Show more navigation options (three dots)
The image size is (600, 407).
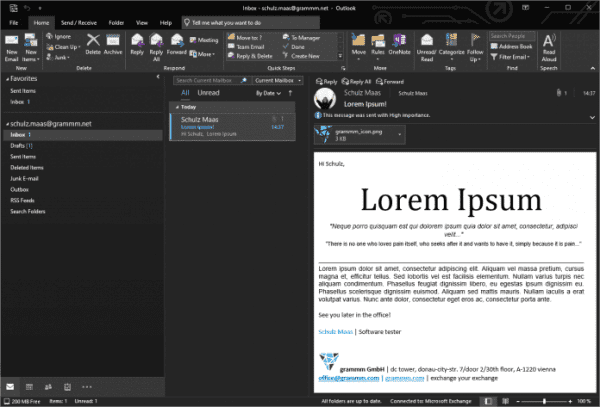point(87,387)
